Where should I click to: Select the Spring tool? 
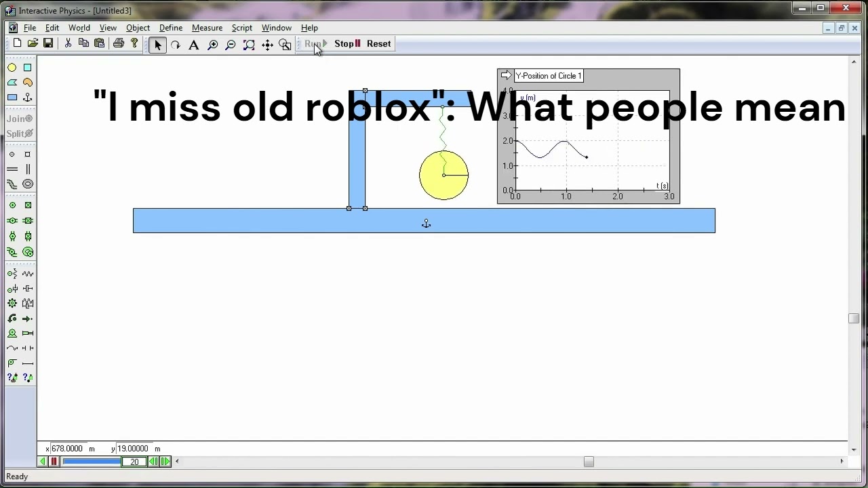pos(28,274)
